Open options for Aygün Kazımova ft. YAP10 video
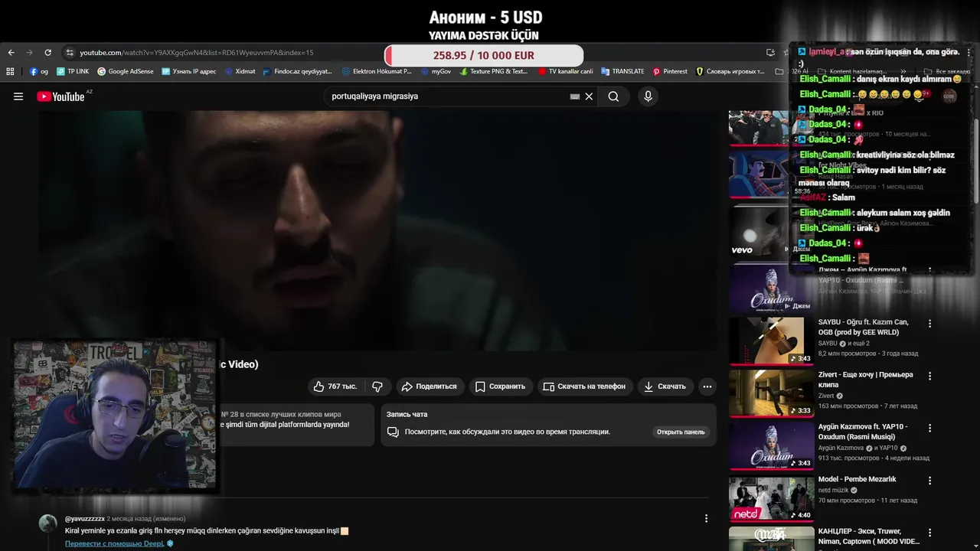This screenshot has height=551, width=980. (929, 429)
